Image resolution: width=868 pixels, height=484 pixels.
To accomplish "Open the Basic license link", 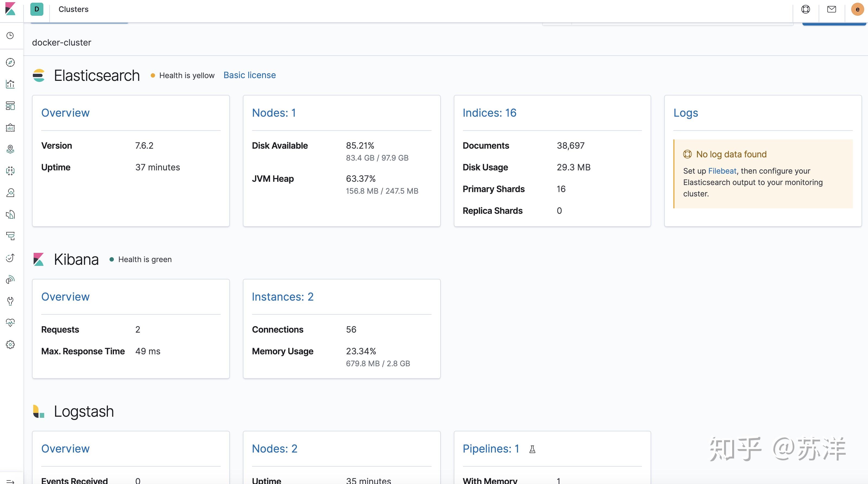I will coord(249,75).
